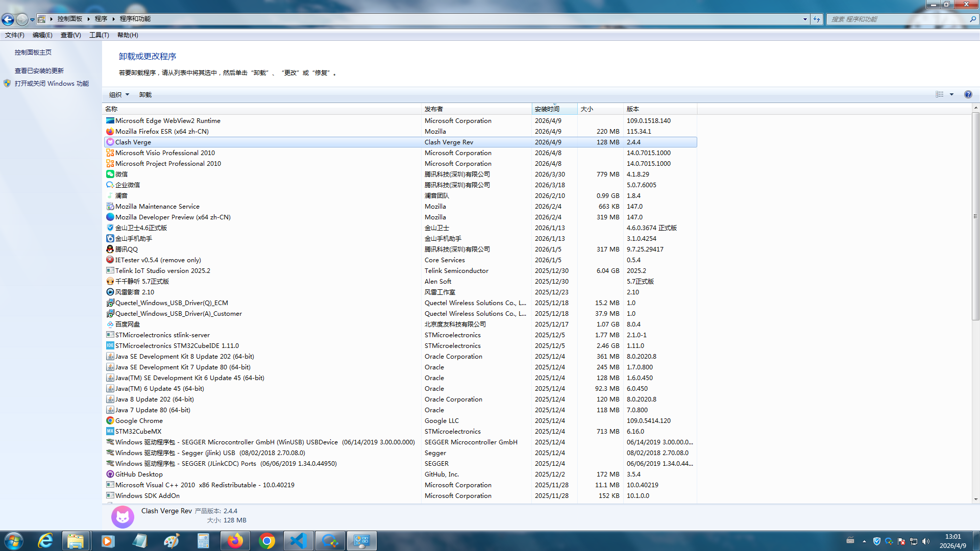Click the refresh icon beside the address bar
This screenshot has width=980, height=551.
(817, 19)
